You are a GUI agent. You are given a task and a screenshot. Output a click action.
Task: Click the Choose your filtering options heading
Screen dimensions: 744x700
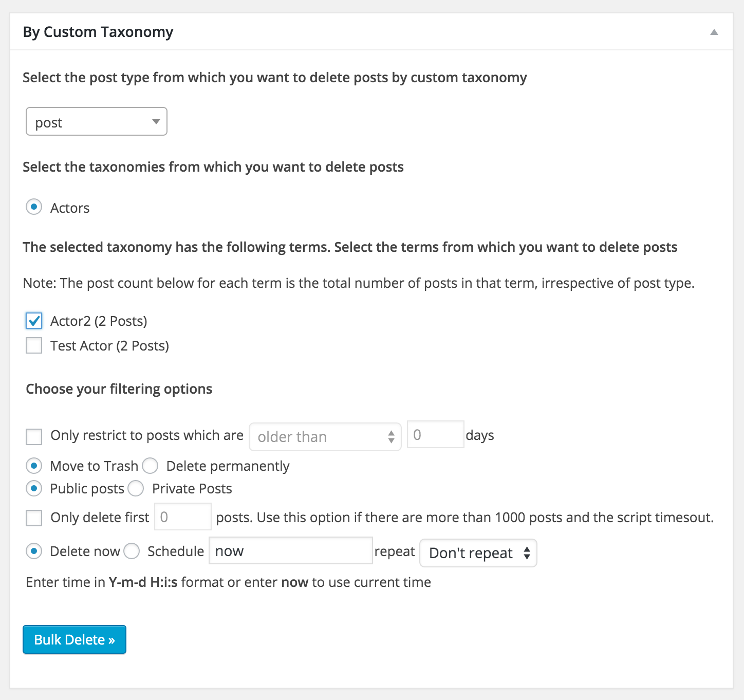tap(119, 389)
